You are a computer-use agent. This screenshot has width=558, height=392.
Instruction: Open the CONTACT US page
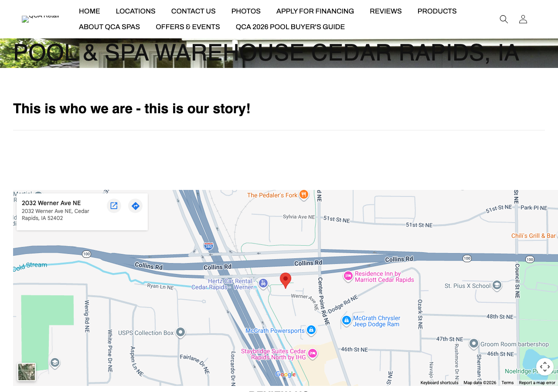194,11
